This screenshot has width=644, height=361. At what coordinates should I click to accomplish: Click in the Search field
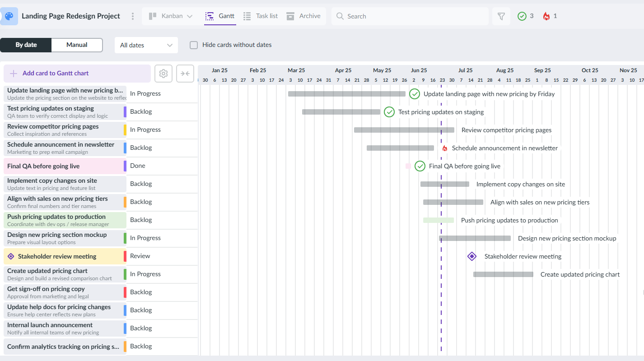pos(410,16)
